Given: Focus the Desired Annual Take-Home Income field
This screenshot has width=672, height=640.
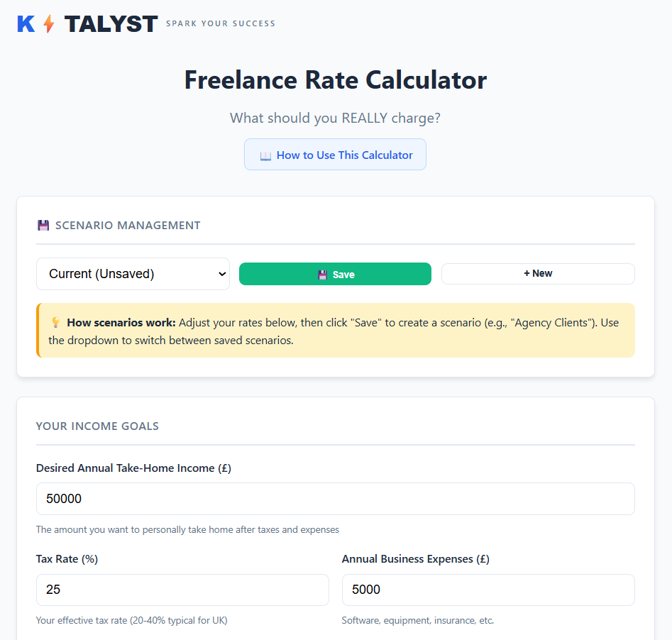Looking at the screenshot, I should click(x=335, y=499).
